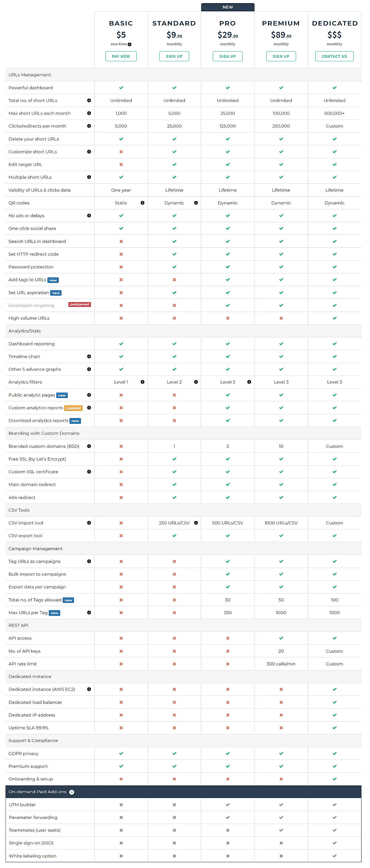View info for Clicks/redirects per month
370x868 pixels.
(x=89, y=126)
